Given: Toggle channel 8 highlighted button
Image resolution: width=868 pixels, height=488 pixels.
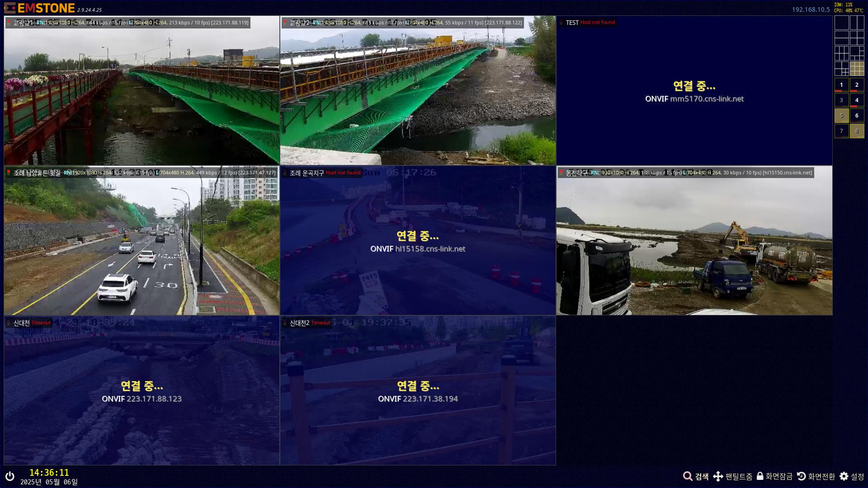Looking at the screenshot, I should [857, 131].
